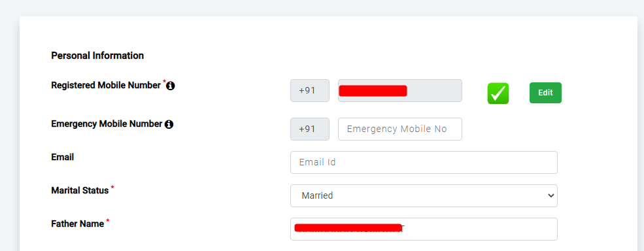Click the registered mobile number field
Image resolution: width=644 pixels, height=251 pixels.
[400, 90]
